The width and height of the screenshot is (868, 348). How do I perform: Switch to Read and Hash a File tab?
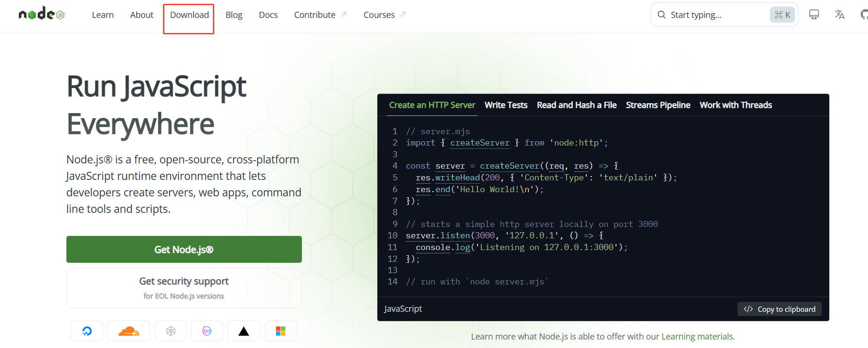tap(576, 105)
